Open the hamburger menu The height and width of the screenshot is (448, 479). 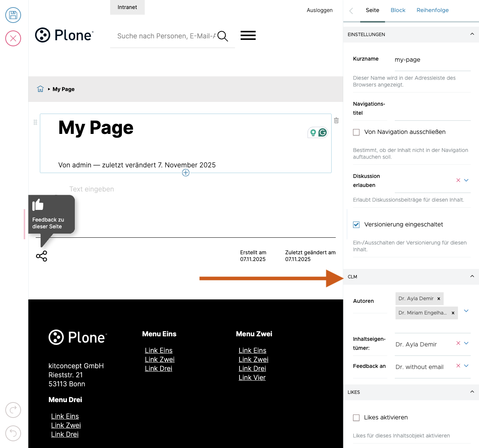point(248,35)
